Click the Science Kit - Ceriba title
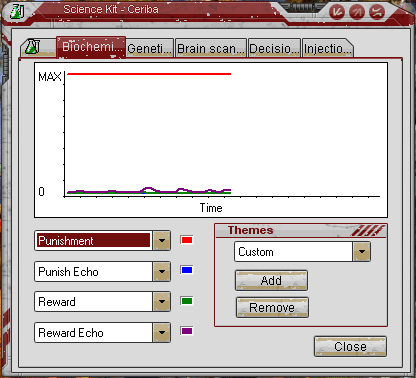Viewport: 416px width, 378px height. coord(111,9)
